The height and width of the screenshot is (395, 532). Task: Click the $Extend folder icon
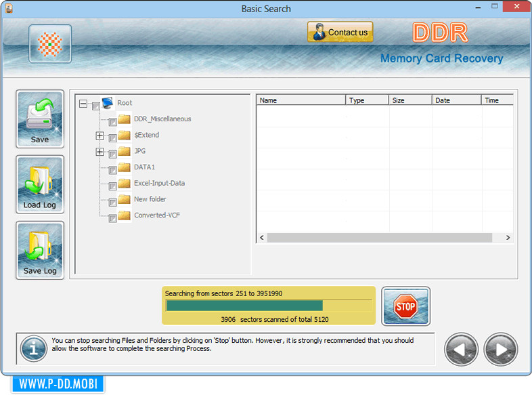click(124, 135)
